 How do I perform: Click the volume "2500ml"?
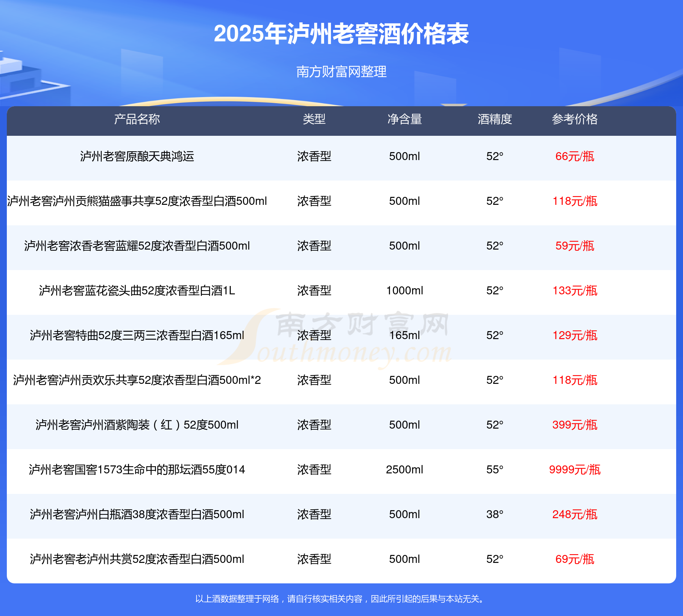click(x=404, y=470)
